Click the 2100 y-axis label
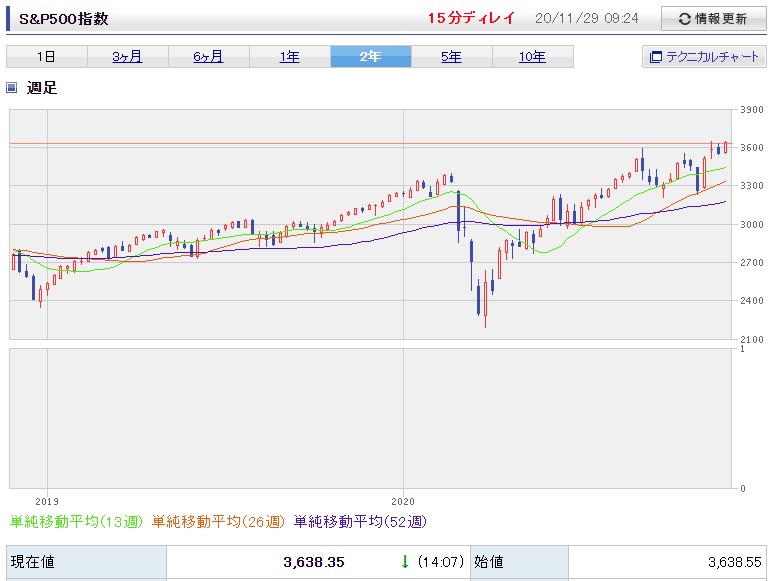772x581 pixels. point(752,339)
